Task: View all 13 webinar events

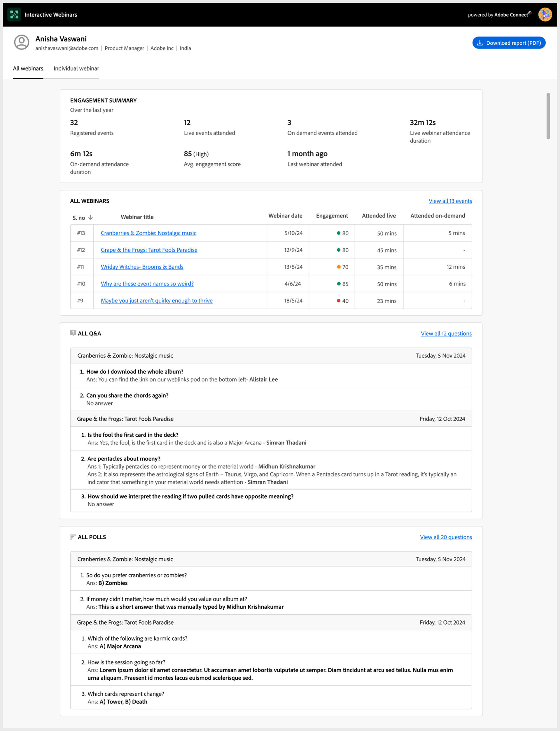Action: pyautogui.click(x=450, y=200)
